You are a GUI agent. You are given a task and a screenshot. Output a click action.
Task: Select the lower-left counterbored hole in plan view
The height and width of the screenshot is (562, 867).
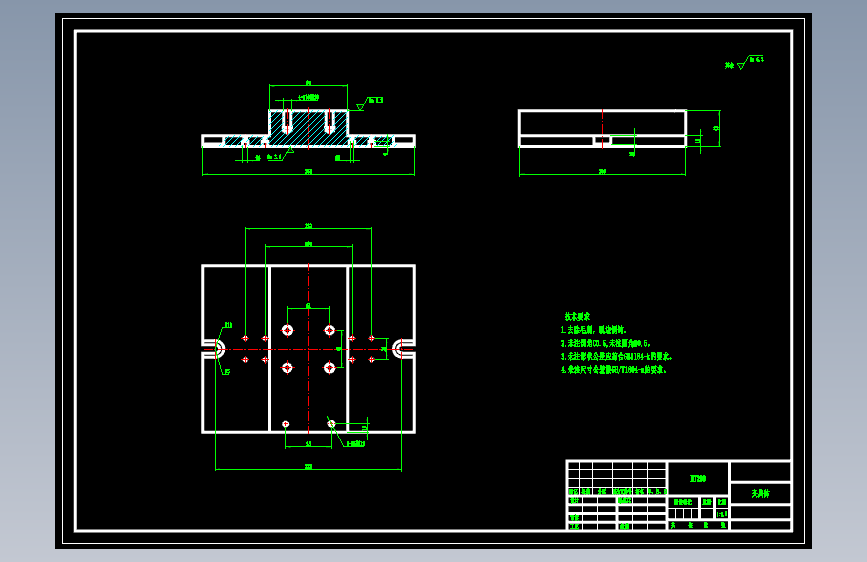tap(287, 367)
